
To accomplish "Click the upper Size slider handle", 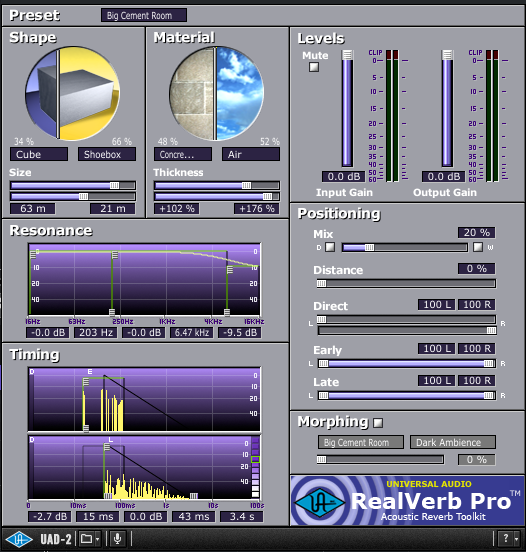I will (114, 186).
